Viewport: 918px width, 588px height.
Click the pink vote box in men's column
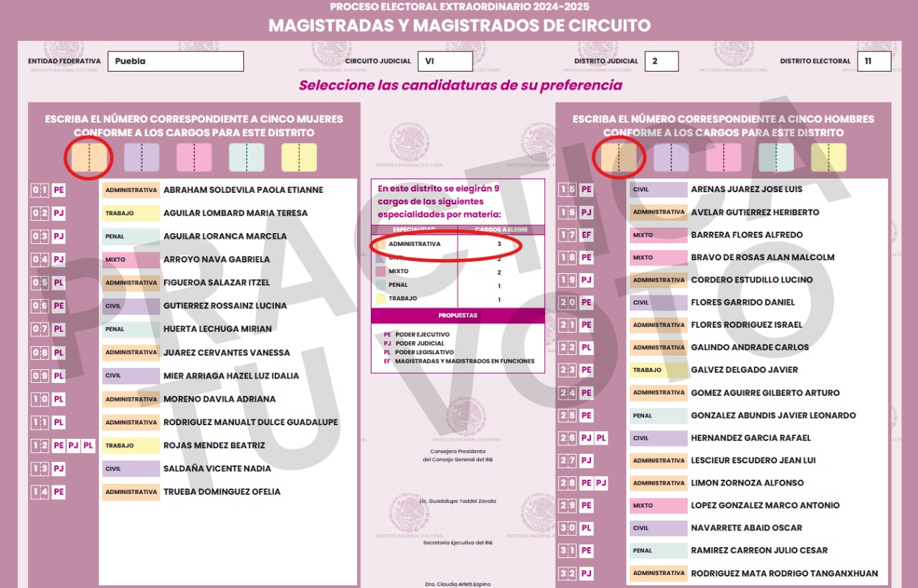[723, 157]
